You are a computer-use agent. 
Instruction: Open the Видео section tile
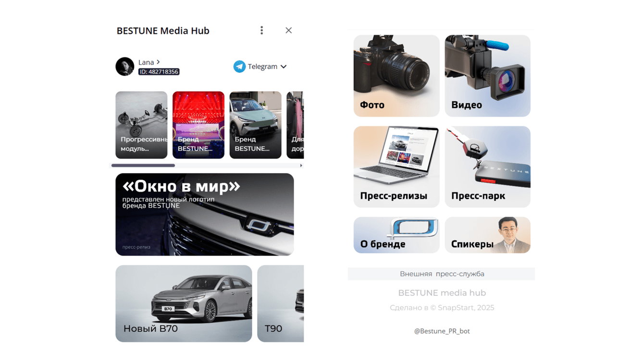487,76
